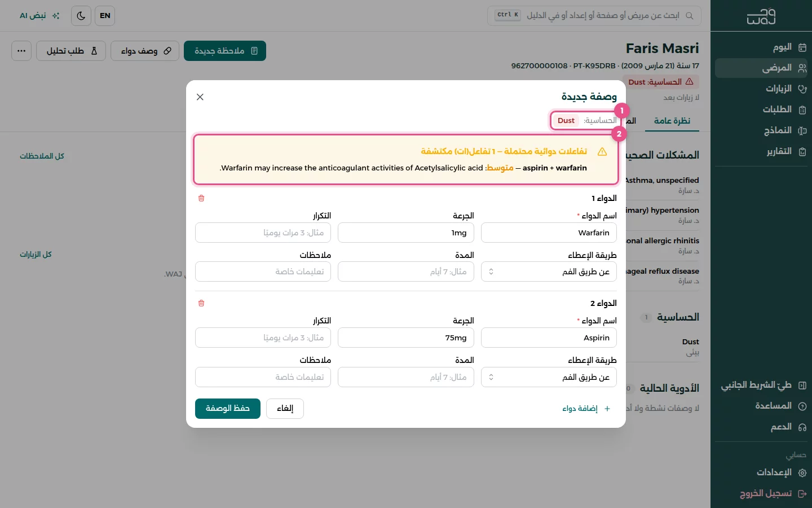Click the Aspirin drug name field
The width and height of the screenshot is (812, 508).
point(549,338)
